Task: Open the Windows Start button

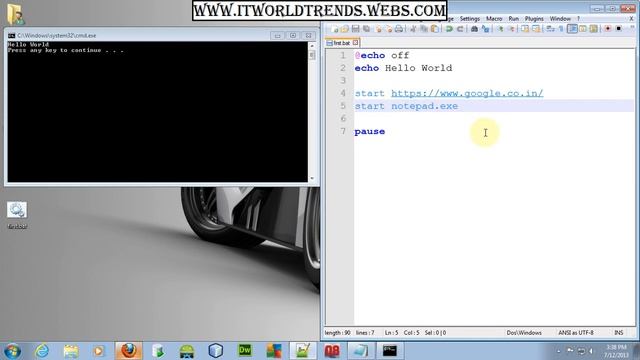Action: click(12, 351)
